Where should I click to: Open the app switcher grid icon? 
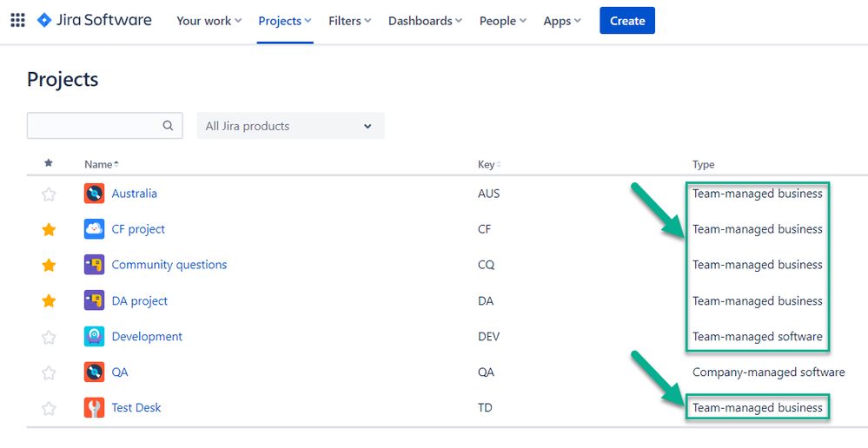17,21
